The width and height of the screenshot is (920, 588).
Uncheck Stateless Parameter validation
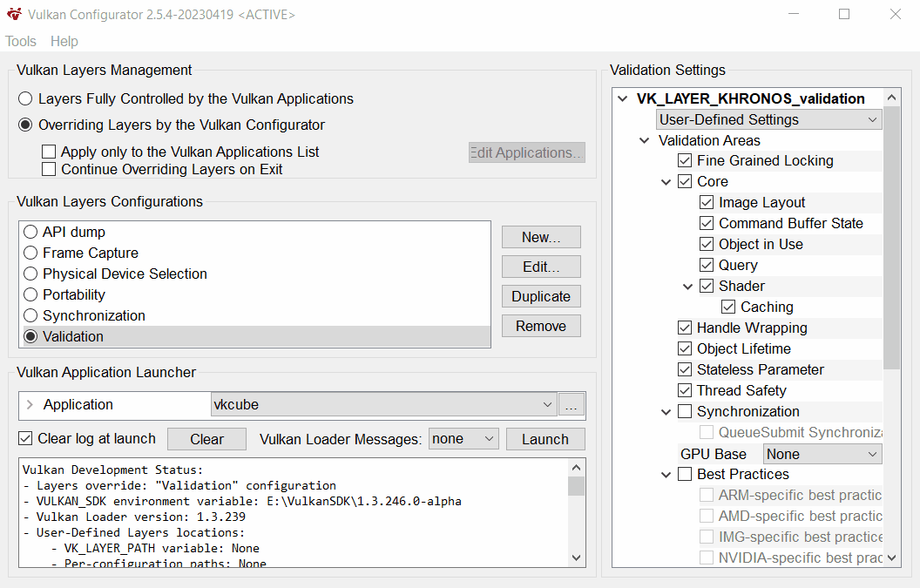(x=685, y=369)
